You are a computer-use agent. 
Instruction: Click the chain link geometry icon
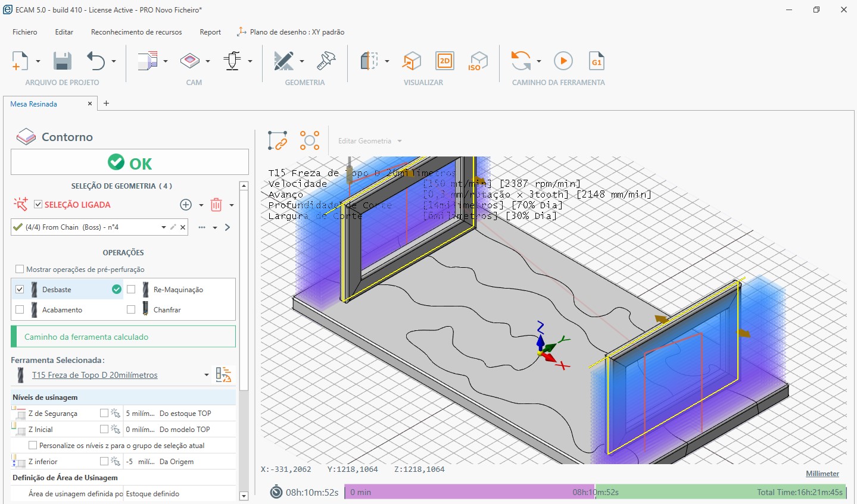[x=278, y=141]
